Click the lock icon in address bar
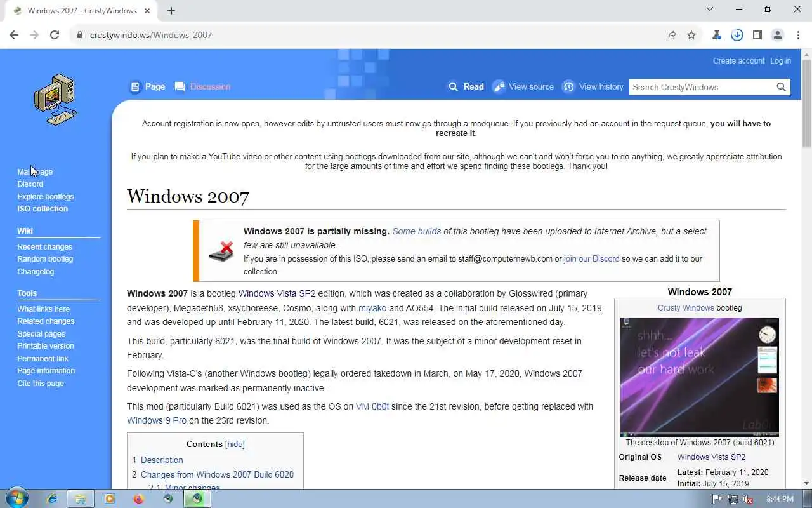The image size is (812, 508). coord(80,35)
